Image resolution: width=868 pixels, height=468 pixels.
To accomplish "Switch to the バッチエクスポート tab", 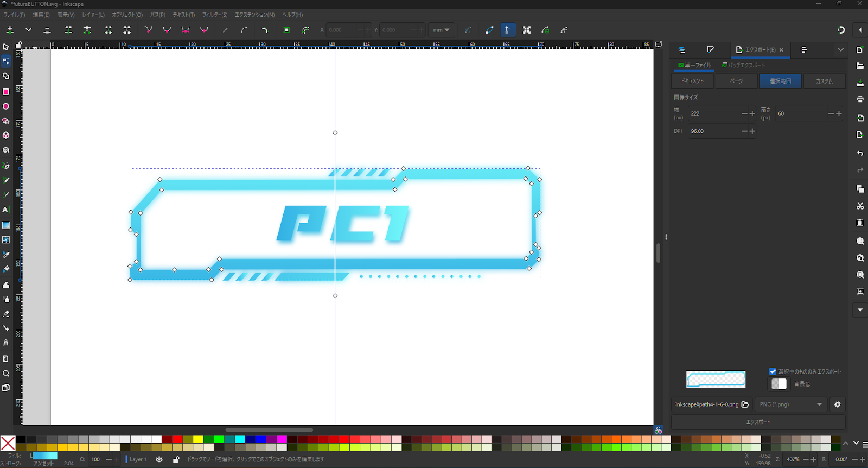I will coord(743,65).
